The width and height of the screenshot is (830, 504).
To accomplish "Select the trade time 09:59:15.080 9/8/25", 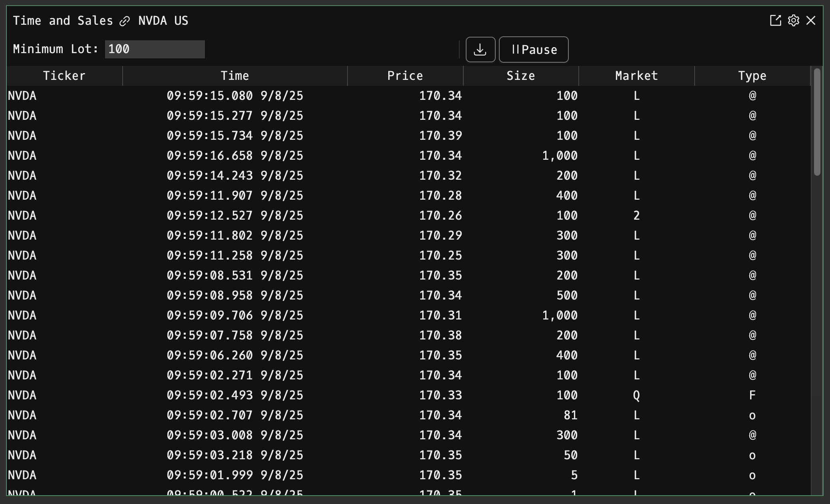I will (x=235, y=96).
